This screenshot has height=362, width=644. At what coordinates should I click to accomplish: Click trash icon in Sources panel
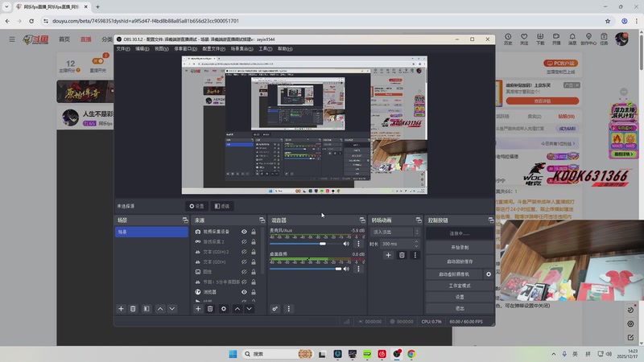click(210, 309)
